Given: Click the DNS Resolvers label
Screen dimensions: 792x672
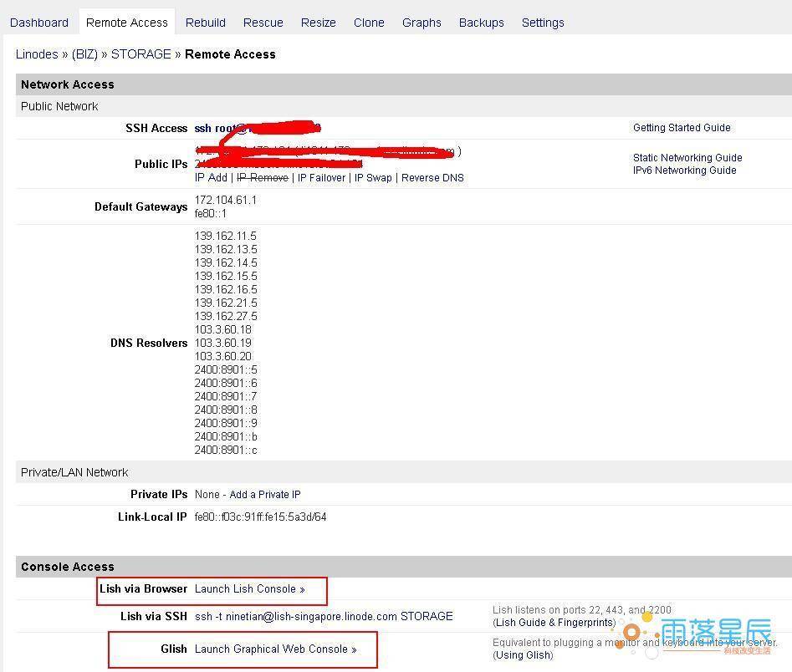Looking at the screenshot, I should (x=149, y=344).
